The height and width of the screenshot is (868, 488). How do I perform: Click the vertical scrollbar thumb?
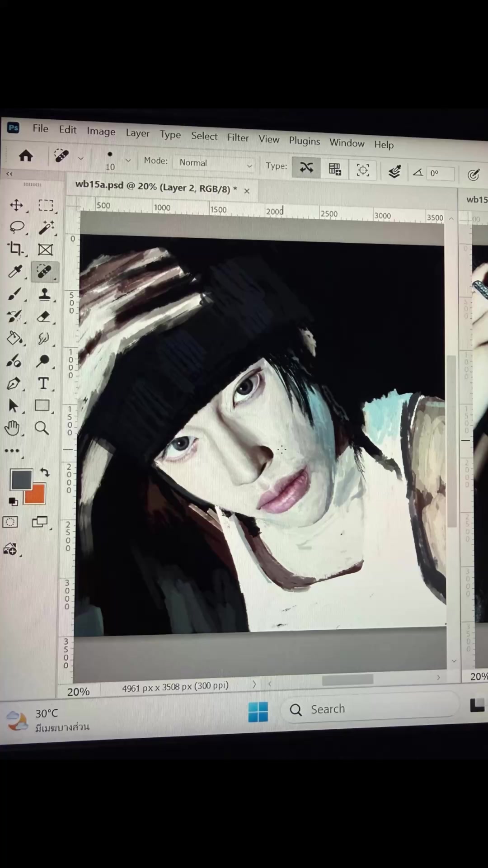pyautogui.click(x=451, y=441)
